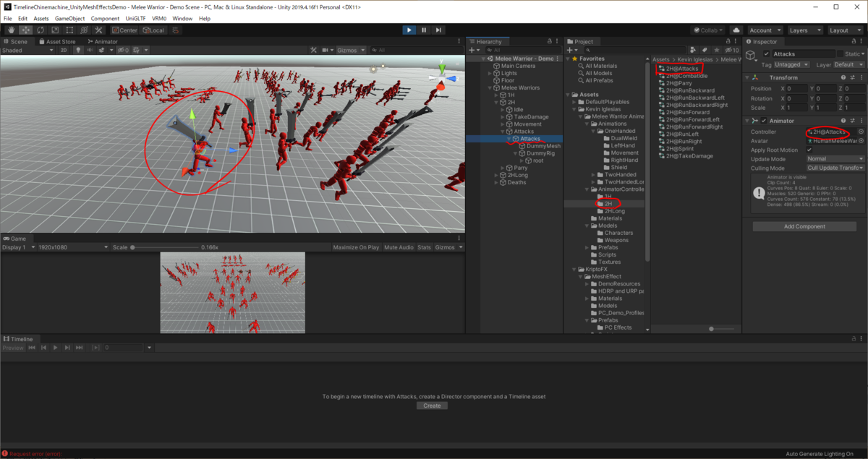868x459 pixels.
Task: Select the Rect tool
Action: [x=69, y=30]
